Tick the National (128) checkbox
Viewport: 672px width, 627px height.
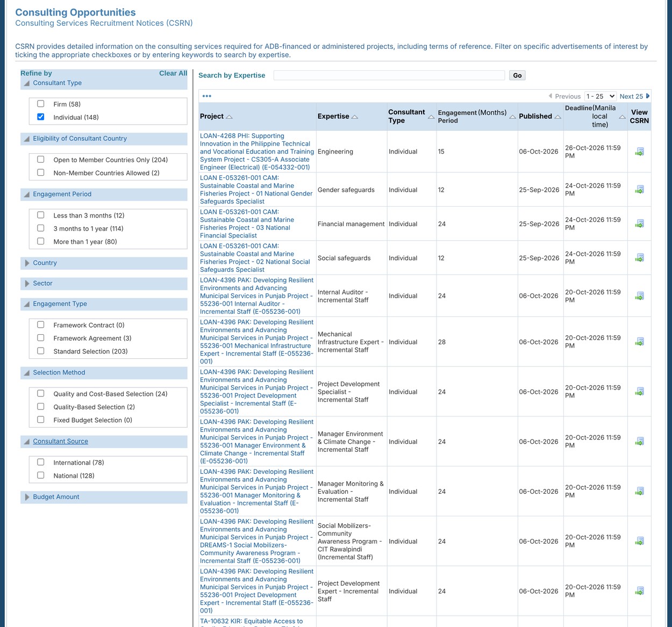(x=41, y=475)
